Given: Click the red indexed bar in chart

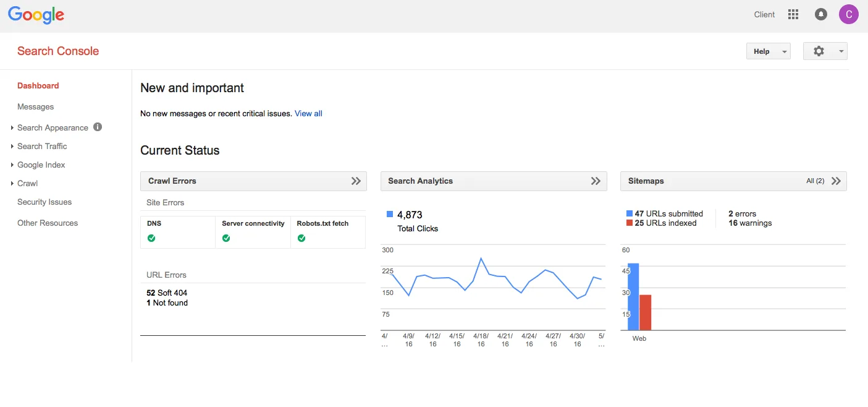Looking at the screenshot, I should point(646,312).
